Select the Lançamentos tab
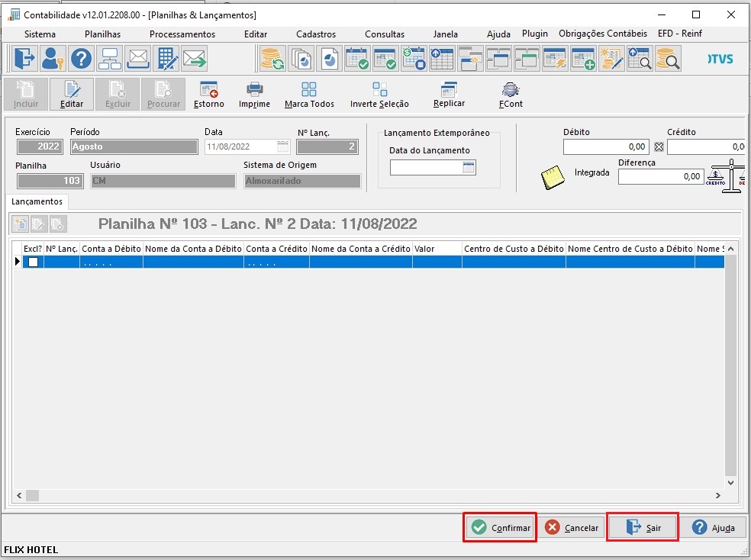751x560 pixels. [37, 201]
